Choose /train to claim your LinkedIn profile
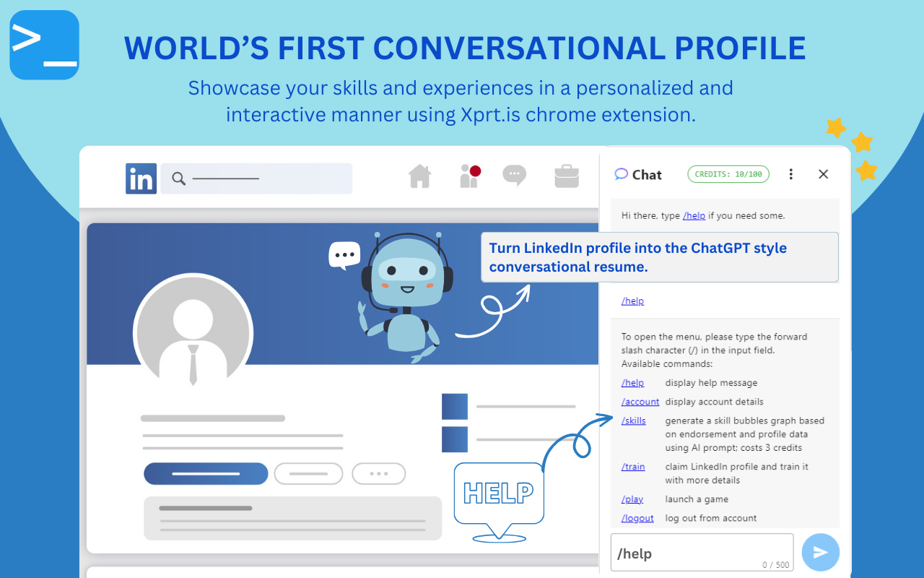This screenshot has height=578, width=924. tap(633, 467)
